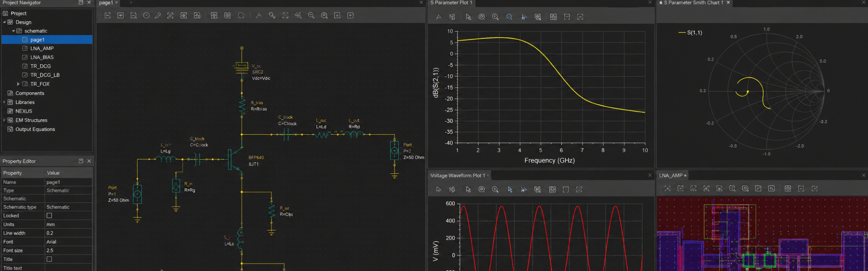Edit the Line width value 0.2
The image size is (868, 271).
[69, 233]
